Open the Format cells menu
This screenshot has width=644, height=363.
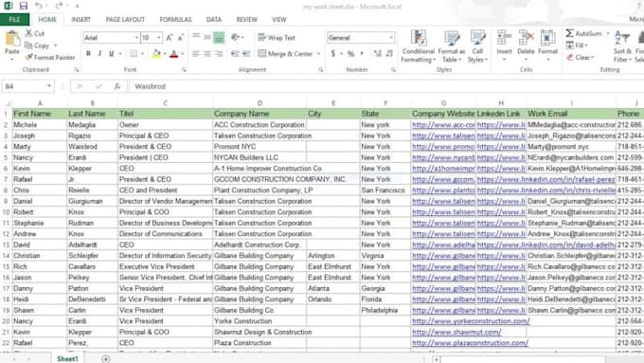[x=548, y=45]
